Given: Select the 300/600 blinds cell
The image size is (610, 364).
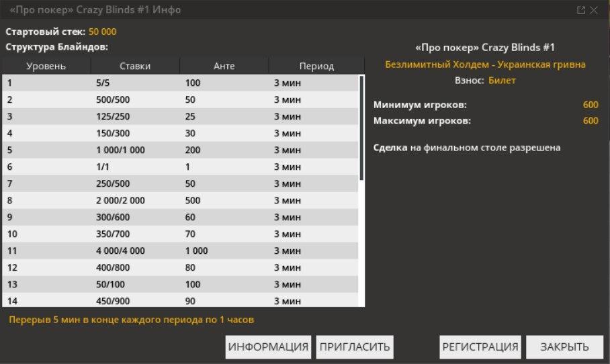Looking at the screenshot, I should (113, 218).
